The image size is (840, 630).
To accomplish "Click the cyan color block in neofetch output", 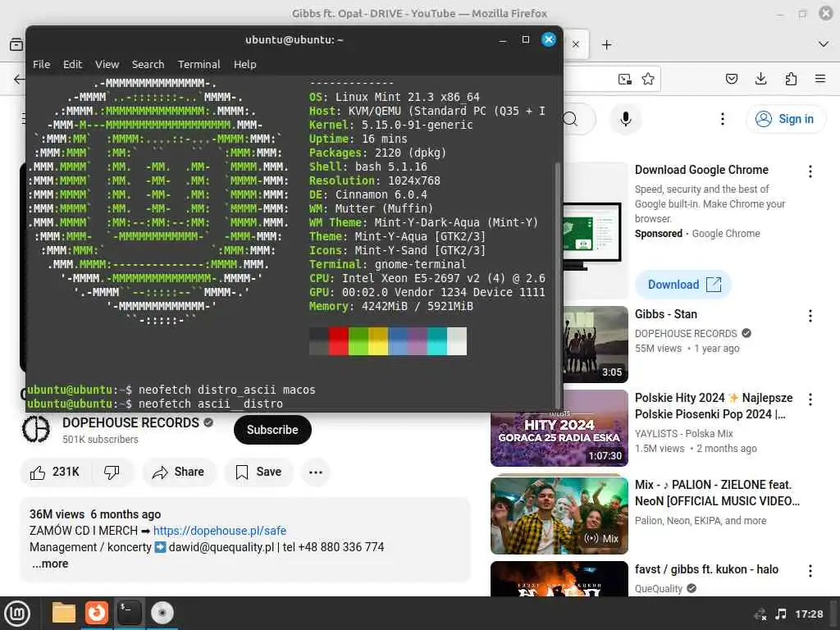I will click(437, 341).
